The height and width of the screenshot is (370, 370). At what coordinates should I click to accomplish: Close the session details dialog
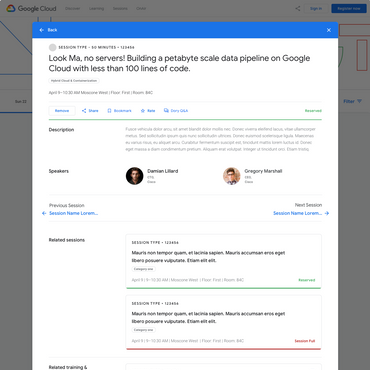point(329,30)
